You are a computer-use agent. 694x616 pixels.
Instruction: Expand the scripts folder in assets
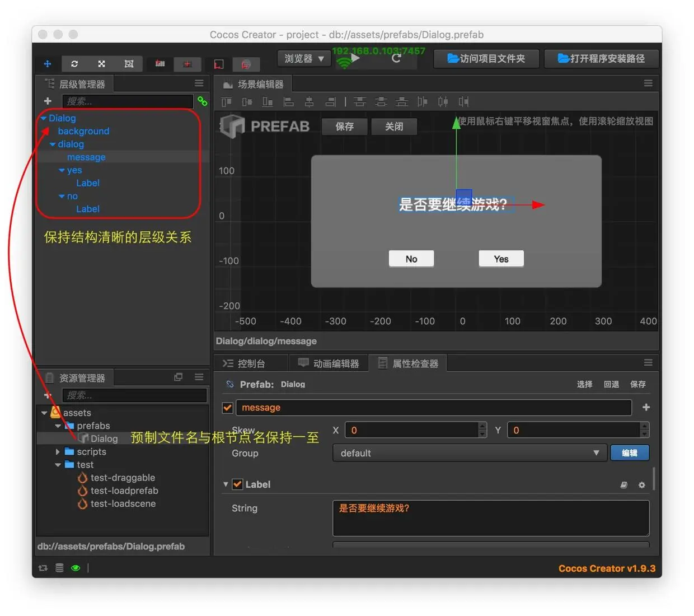58,451
